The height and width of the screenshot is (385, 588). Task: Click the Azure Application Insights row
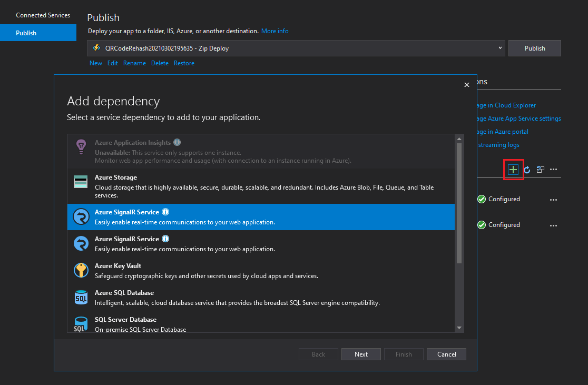click(x=261, y=152)
